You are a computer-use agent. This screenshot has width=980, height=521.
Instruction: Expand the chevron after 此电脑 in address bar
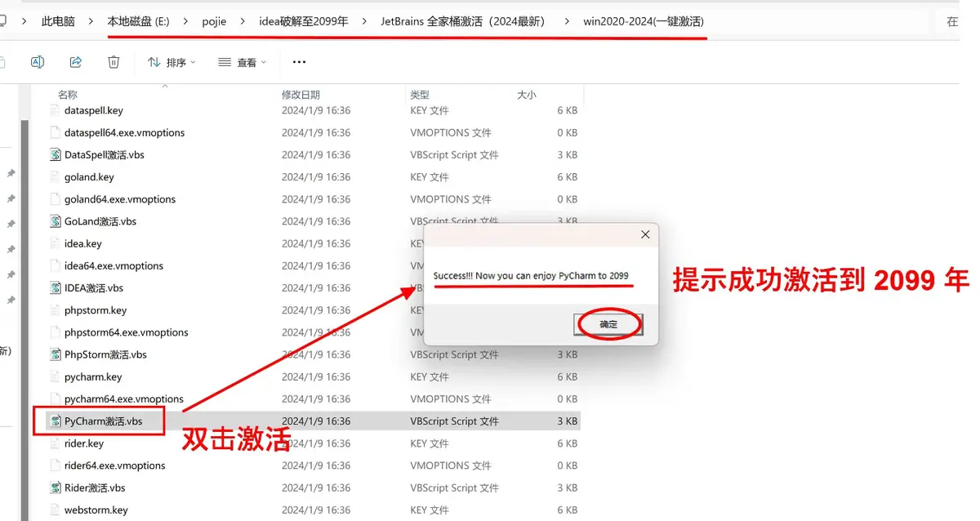[x=91, y=21]
